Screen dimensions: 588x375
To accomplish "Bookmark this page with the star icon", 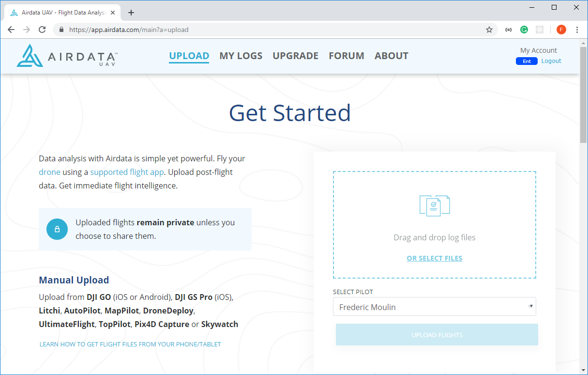I will click(x=489, y=30).
